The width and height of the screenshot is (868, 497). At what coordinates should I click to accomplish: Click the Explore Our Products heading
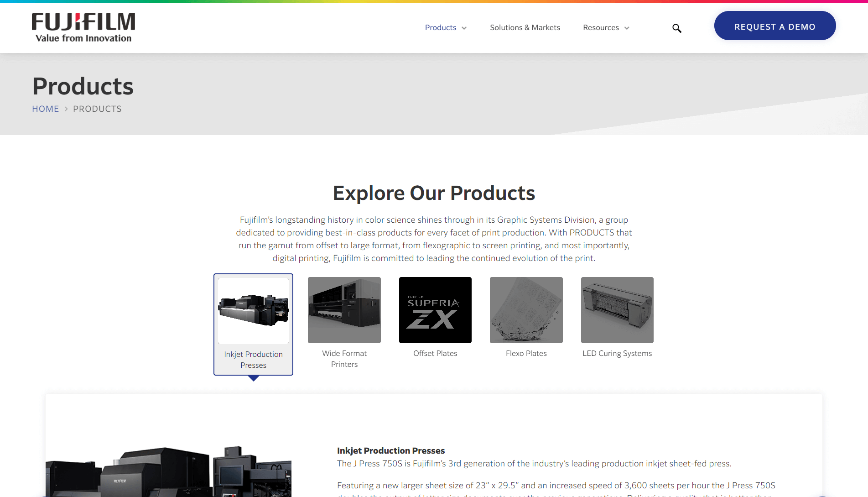[434, 193]
